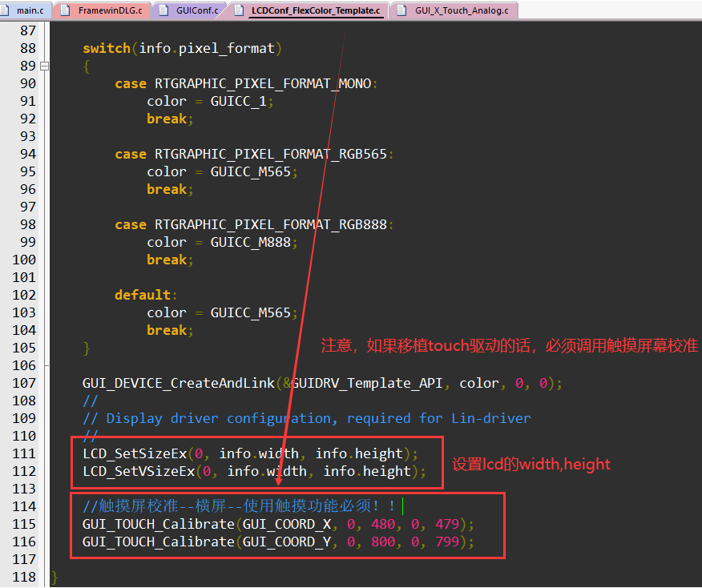Select line number 90 in the gutter
The image size is (702, 588).
pos(27,83)
